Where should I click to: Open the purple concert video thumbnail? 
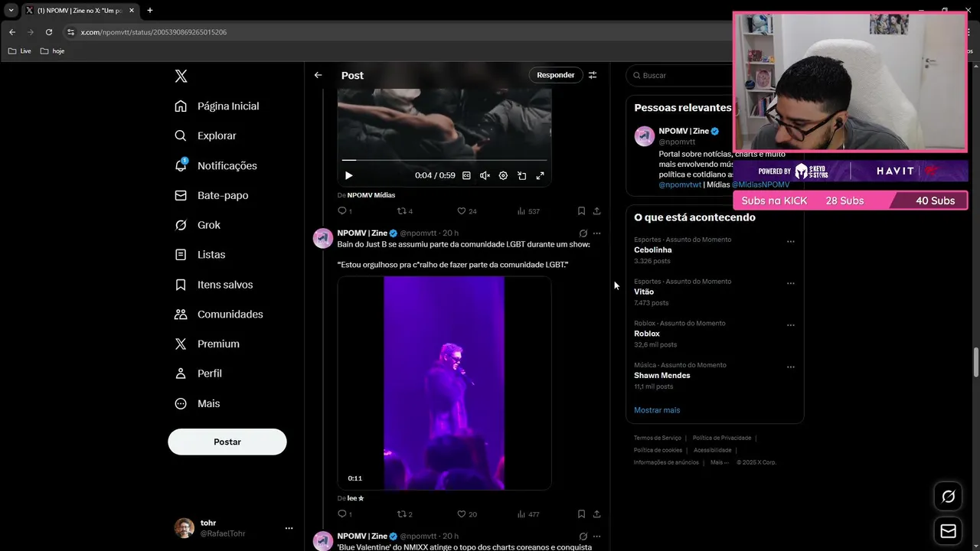[x=444, y=383]
